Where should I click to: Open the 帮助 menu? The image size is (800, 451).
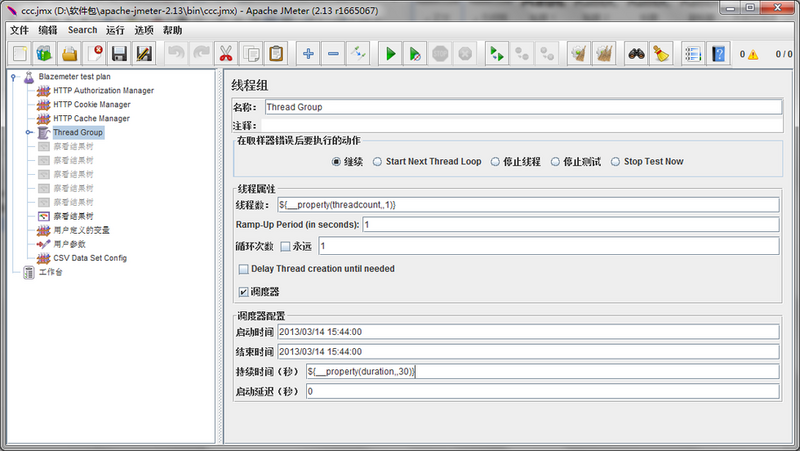click(x=172, y=30)
